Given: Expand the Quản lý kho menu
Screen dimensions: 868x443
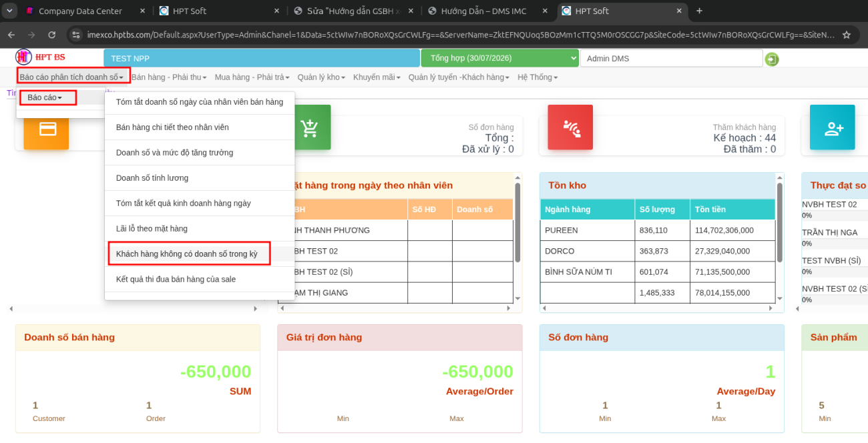Looking at the screenshot, I should coord(321,77).
